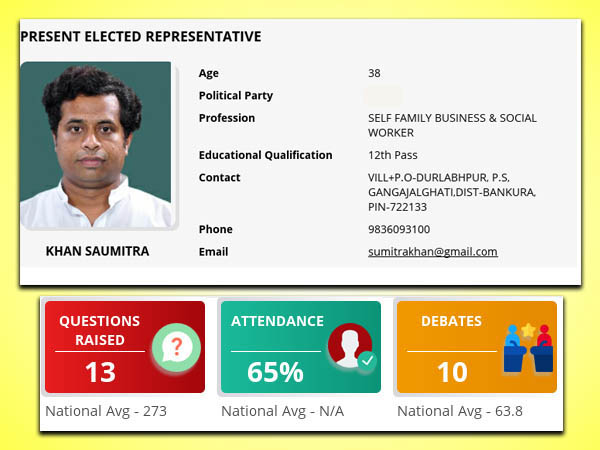This screenshot has height=450, width=600.
Task: Click the phone number 9836093100
Action: [x=399, y=229]
